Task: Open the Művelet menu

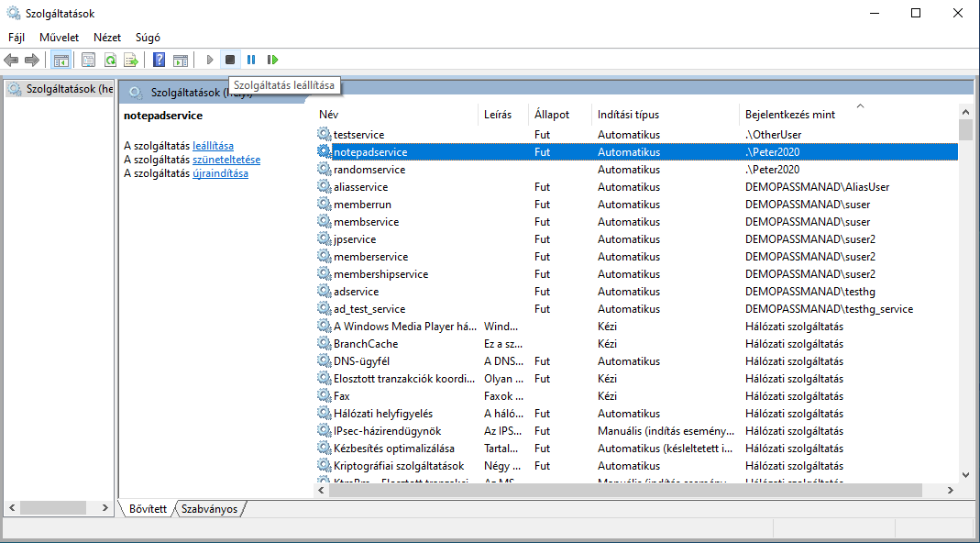Action: (59, 38)
